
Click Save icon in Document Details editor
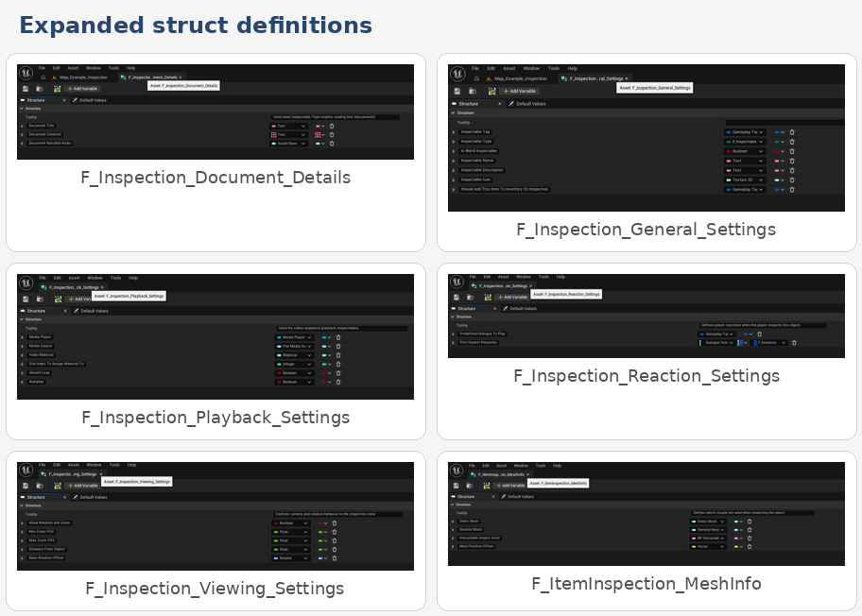tap(26, 89)
